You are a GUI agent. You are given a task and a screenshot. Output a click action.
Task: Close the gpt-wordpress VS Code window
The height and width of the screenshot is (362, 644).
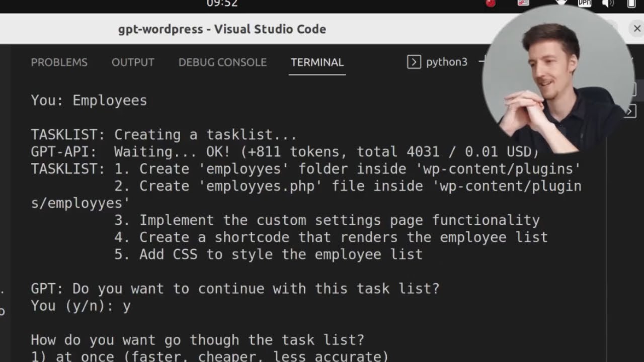pos(637,29)
